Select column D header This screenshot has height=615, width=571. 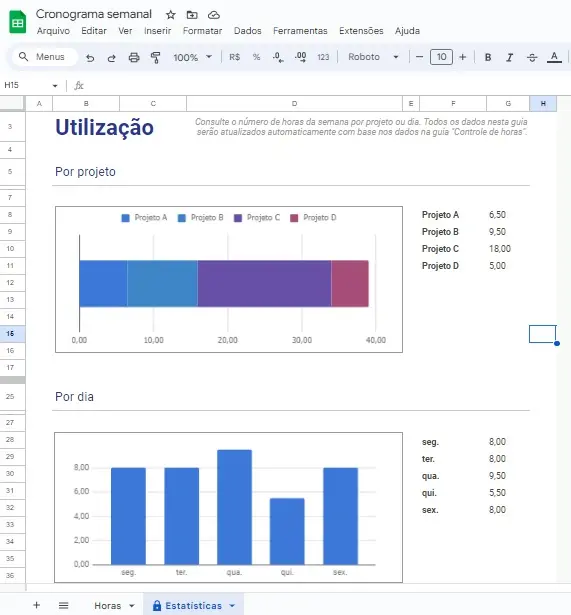(295, 104)
